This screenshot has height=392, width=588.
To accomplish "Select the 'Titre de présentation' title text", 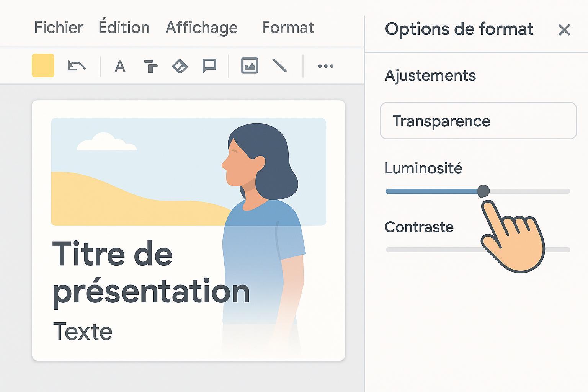I will [x=151, y=273].
